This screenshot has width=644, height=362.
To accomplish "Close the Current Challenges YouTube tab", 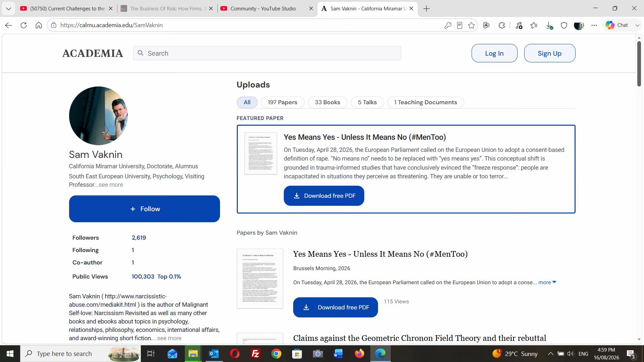I will click(111, 8).
